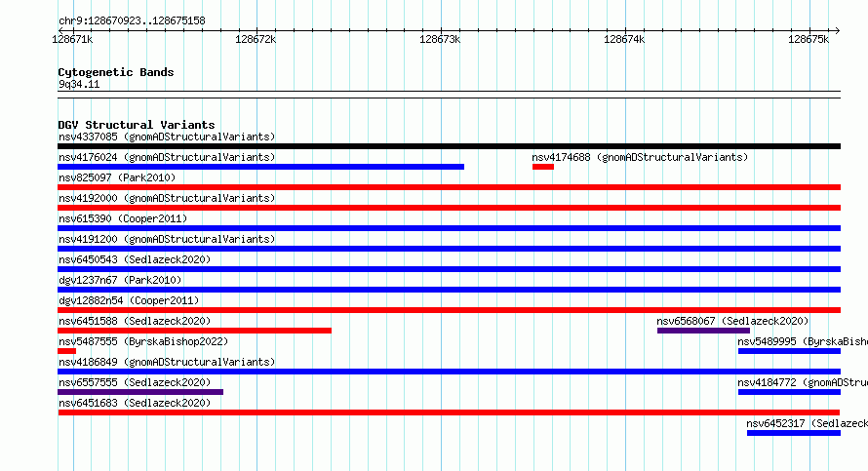Click the blue nsv4191200 variant bar
This screenshot has width=868, height=471.
tap(449, 249)
